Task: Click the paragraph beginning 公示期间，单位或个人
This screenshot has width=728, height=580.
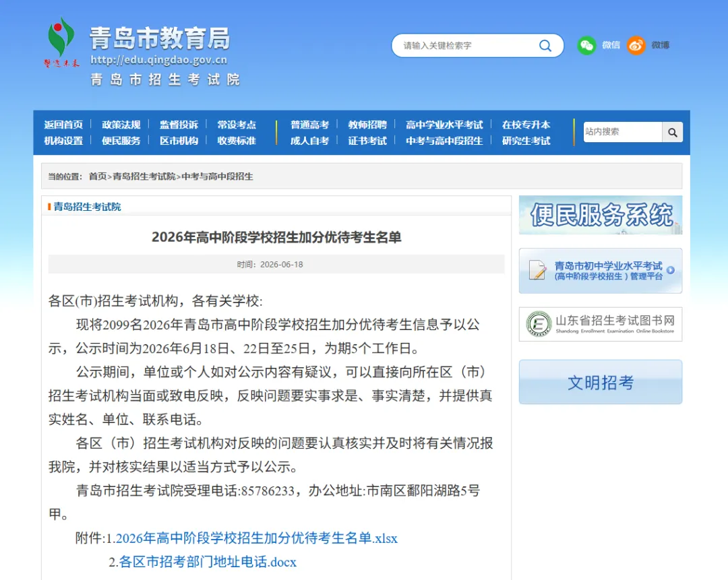Action: [270, 396]
